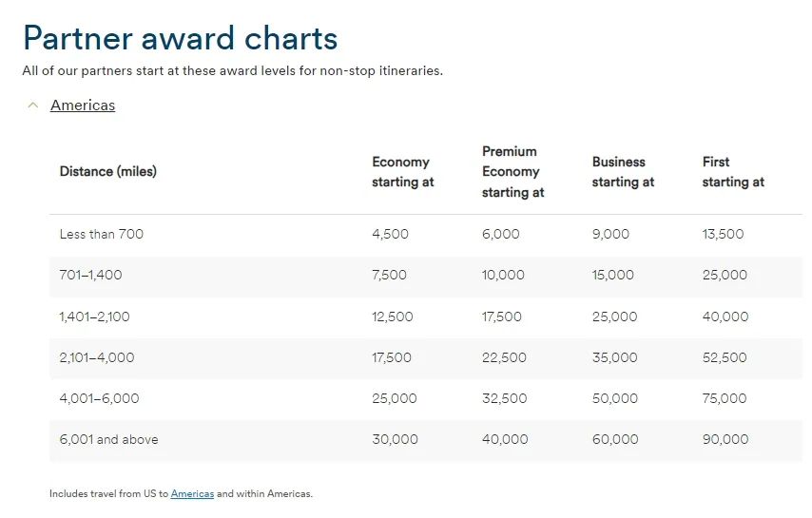Click the Partner award charts heading
The image size is (812, 518).
pos(180,38)
